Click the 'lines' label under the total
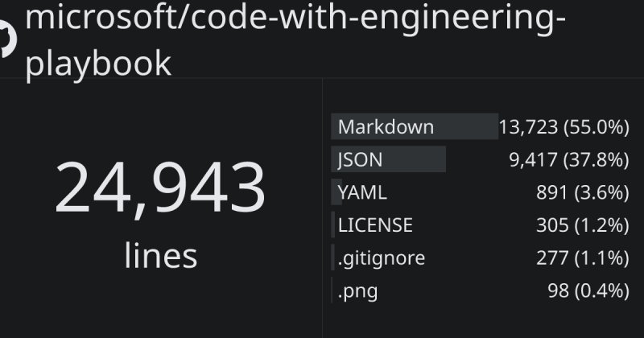 tap(160, 255)
